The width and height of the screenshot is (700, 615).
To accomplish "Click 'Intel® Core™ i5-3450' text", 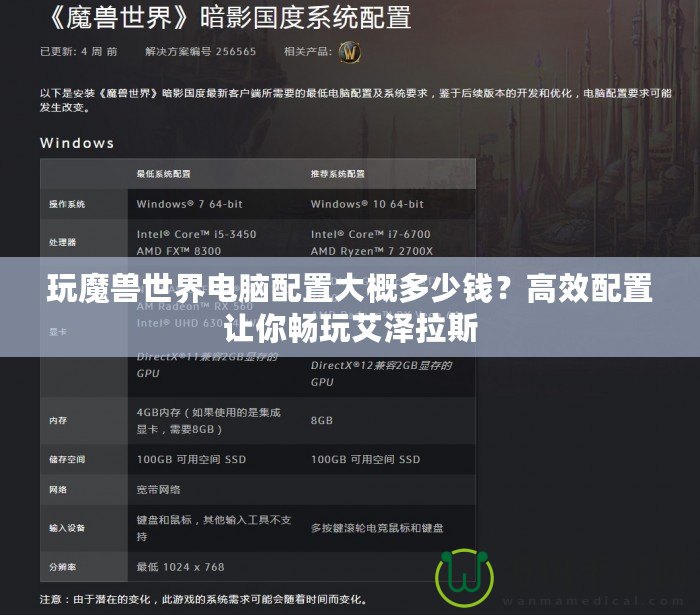I will tap(196, 234).
